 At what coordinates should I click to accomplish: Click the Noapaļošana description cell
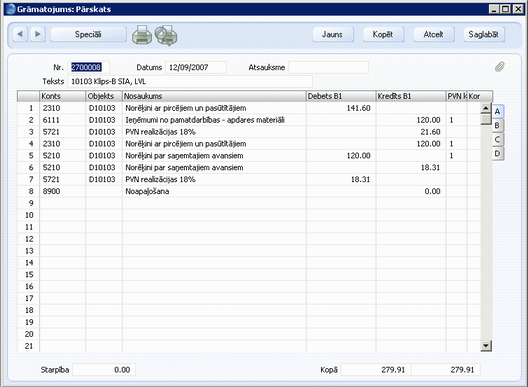pyautogui.click(x=214, y=191)
